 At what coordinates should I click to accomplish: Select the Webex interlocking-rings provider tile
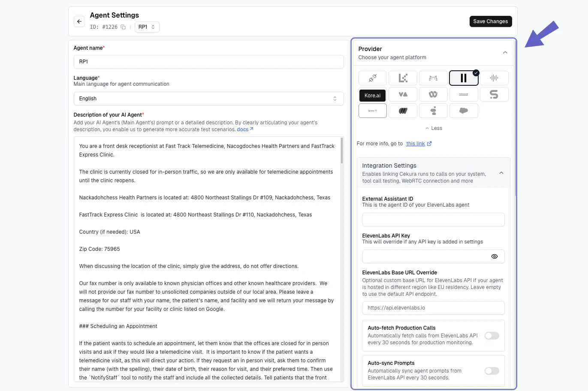point(433,94)
